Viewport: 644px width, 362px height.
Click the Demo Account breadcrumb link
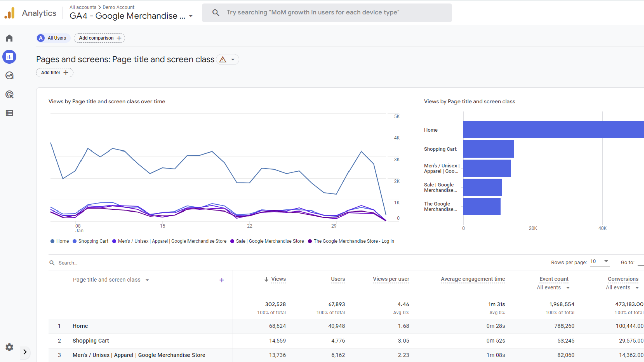click(x=118, y=7)
